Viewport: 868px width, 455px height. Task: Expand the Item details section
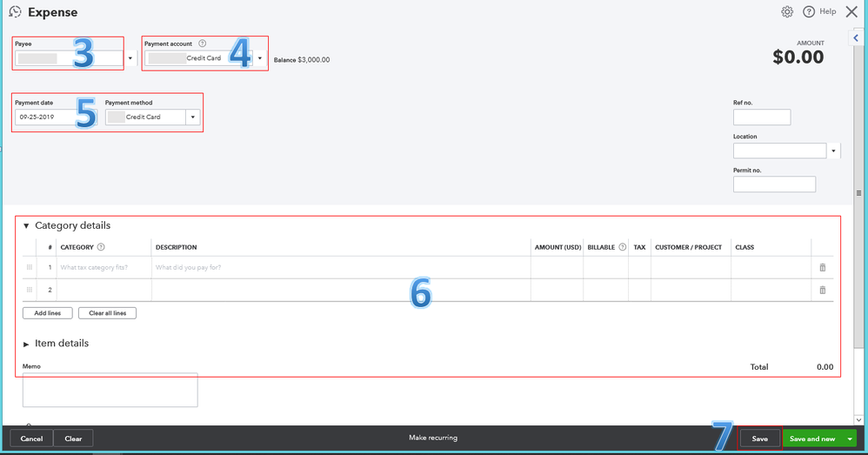tap(26, 344)
